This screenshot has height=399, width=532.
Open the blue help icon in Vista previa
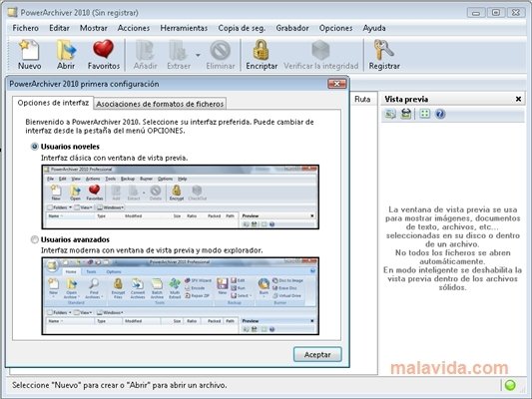[x=440, y=114]
